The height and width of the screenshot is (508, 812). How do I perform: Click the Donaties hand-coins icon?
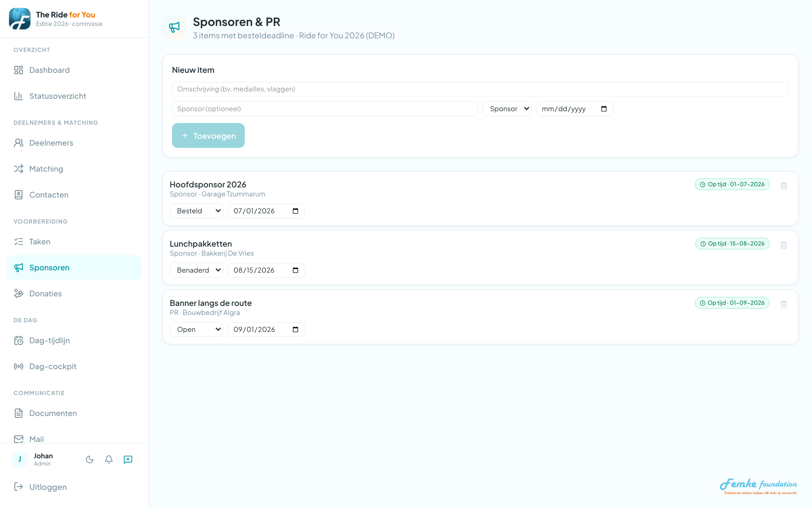pyautogui.click(x=18, y=293)
